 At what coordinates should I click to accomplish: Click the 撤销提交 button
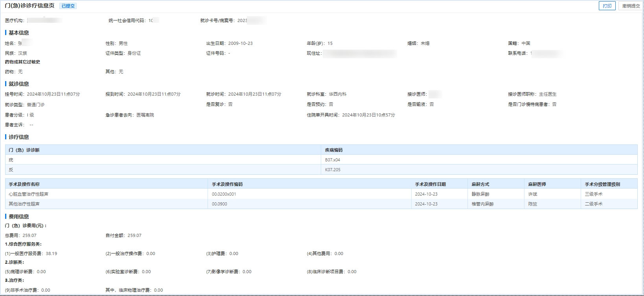point(631,6)
